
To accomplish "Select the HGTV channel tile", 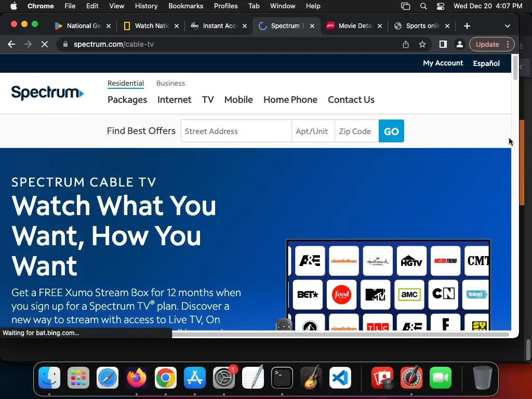I will tap(411, 261).
